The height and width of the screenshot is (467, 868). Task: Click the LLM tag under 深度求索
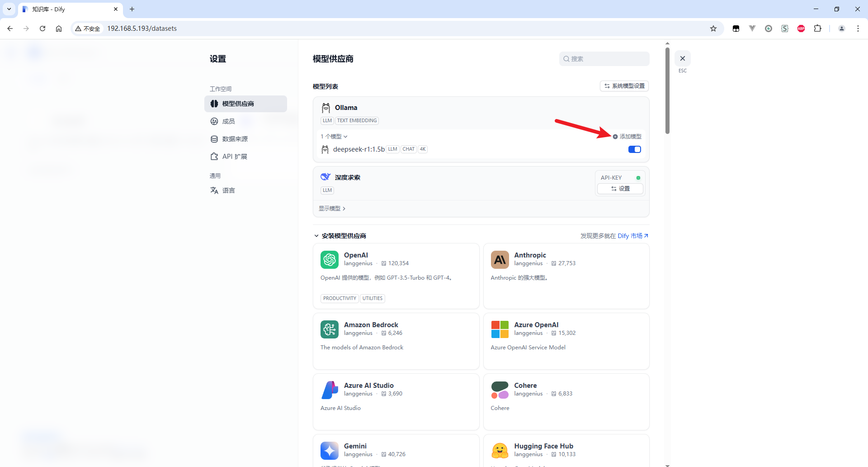coord(327,190)
